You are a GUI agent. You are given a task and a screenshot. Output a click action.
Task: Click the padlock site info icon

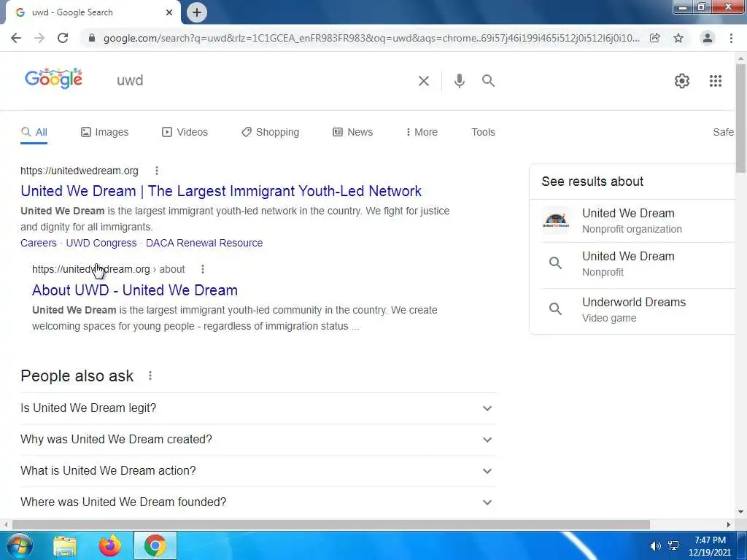(x=92, y=38)
